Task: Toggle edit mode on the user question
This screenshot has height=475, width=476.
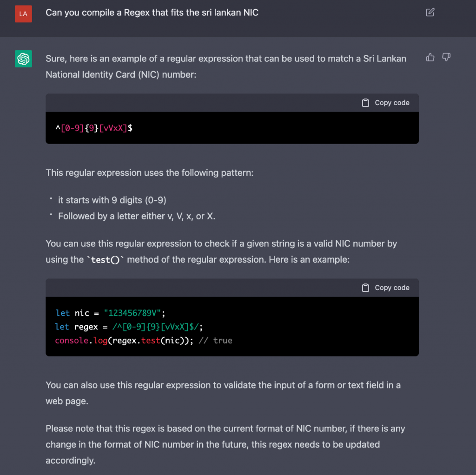Action: (430, 13)
